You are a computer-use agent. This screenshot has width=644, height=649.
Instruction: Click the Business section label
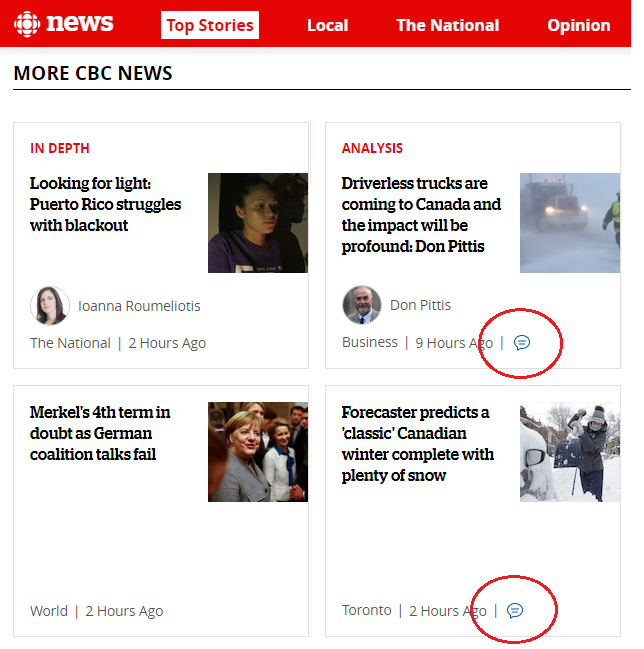pyautogui.click(x=370, y=342)
